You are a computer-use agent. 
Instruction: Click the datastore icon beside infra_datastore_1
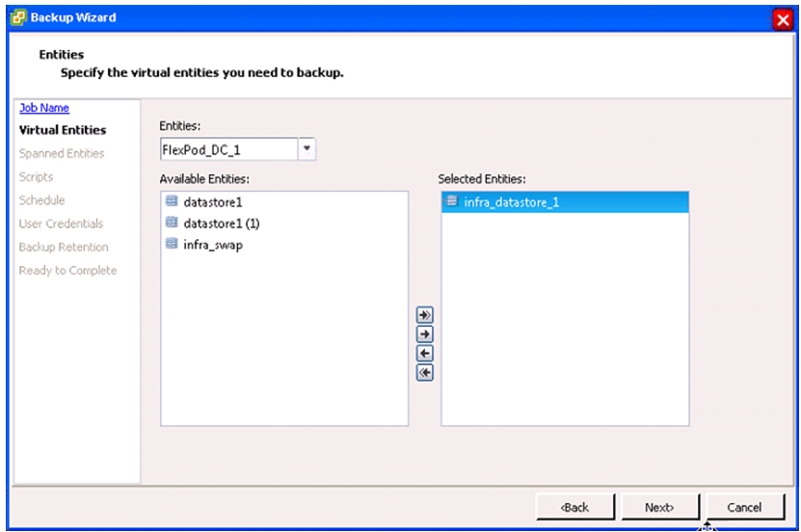point(451,200)
